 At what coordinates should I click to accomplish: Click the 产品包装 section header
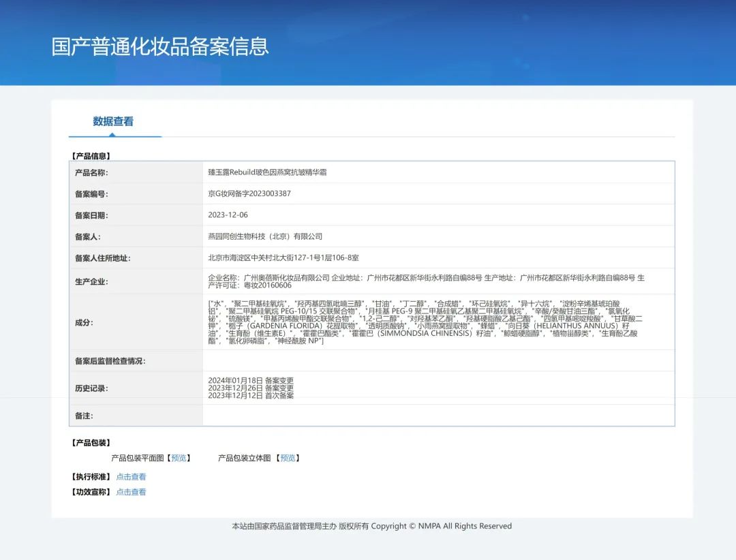click(x=91, y=443)
